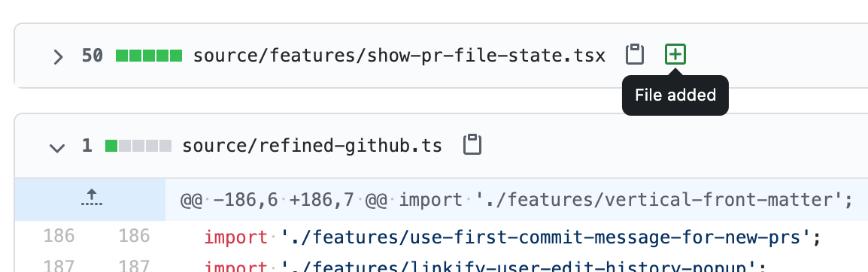Copy the show-pr-file-state.tsx file path
Screen dimensions: 868x272
(635, 55)
